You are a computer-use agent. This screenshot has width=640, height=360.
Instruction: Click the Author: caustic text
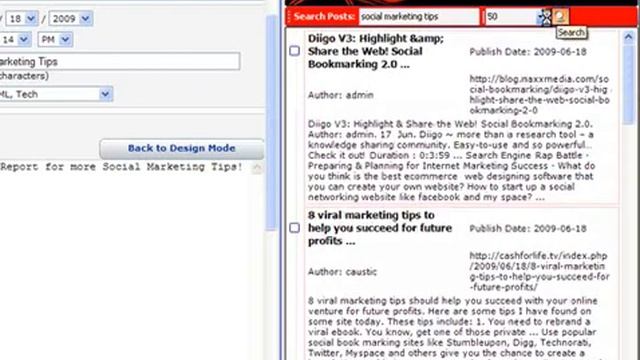coord(342,272)
